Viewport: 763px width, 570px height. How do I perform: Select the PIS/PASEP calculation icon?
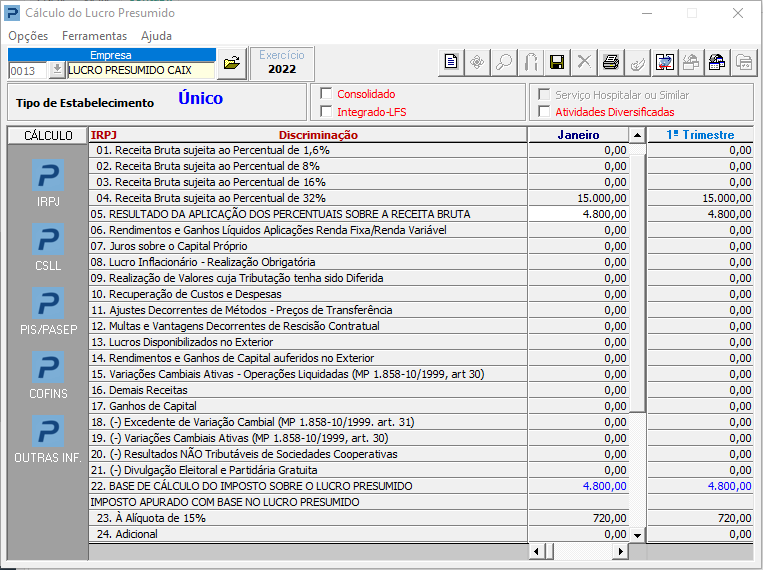(x=48, y=303)
